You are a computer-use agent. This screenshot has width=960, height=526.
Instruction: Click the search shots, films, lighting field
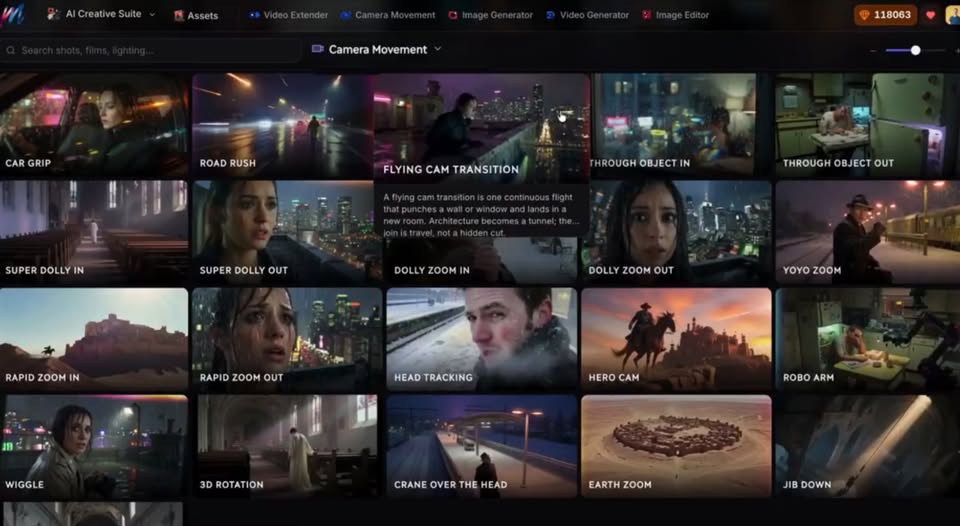tap(151, 50)
